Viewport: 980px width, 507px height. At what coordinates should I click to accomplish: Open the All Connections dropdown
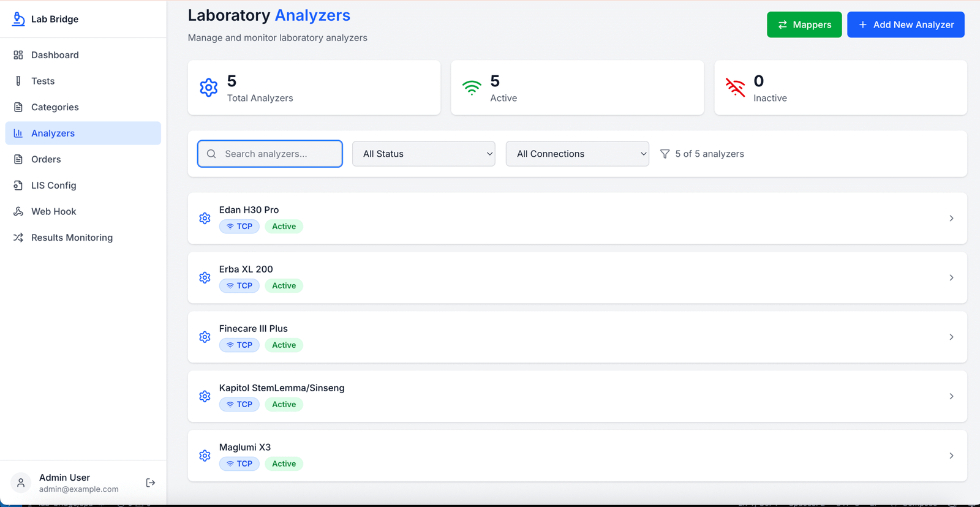[x=577, y=154]
